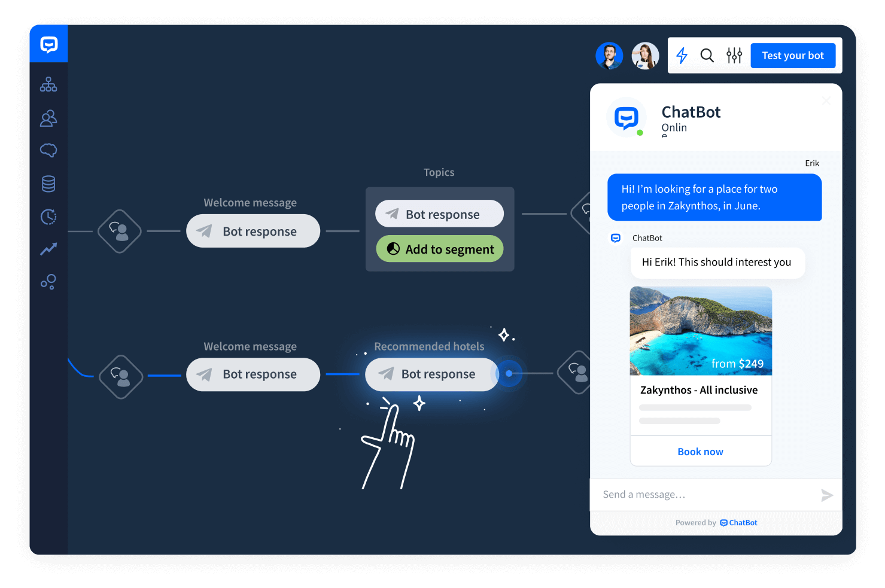View the Zakynthos beach photo
Image resolution: width=885 pixels, height=588 pixels.
point(700,329)
